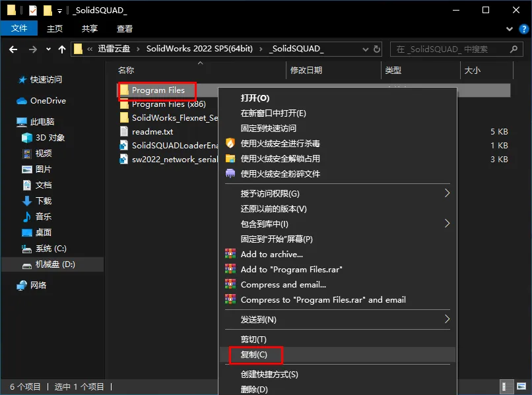Switch to the 查看 ribbon tab
The height and width of the screenshot is (395, 532).
[125, 29]
